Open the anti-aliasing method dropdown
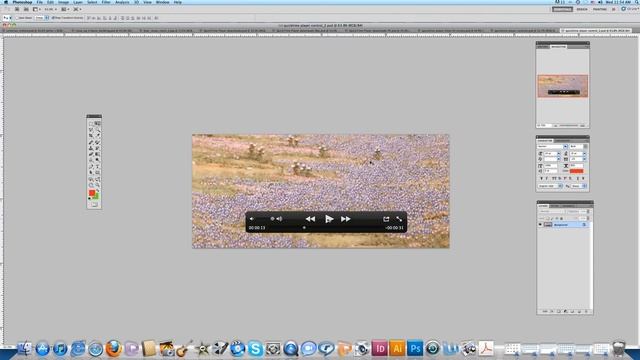This screenshot has width=640, height=360. (x=579, y=186)
